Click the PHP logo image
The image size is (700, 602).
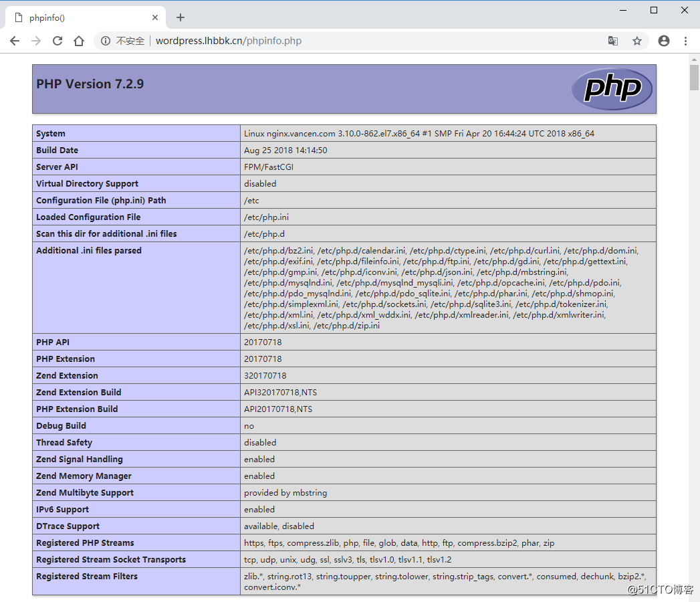click(x=612, y=89)
